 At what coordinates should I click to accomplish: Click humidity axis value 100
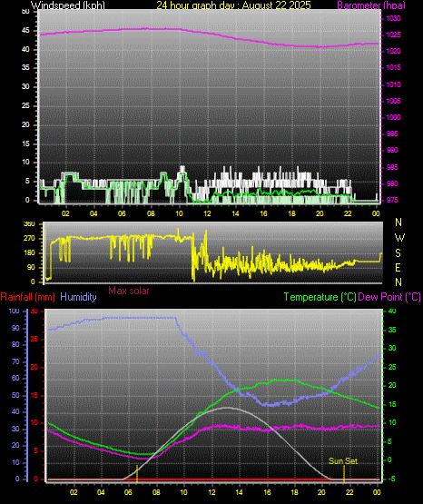15,311
